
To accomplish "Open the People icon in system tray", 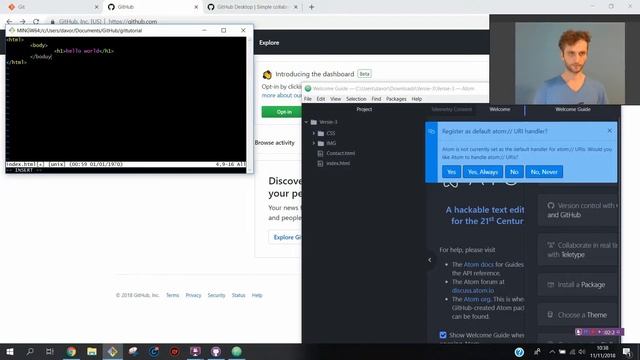I will coord(538,351).
